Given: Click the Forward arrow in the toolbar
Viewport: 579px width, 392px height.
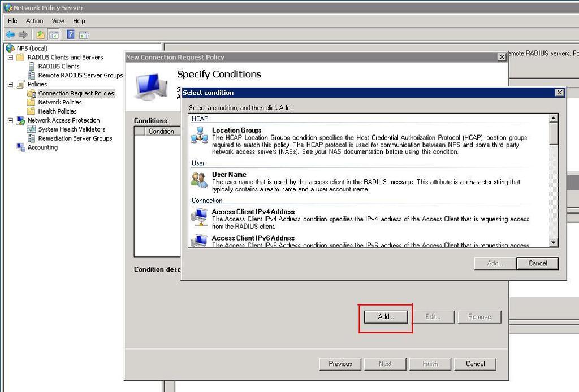Looking at the screenshot, I should click(x=23, y=34).
